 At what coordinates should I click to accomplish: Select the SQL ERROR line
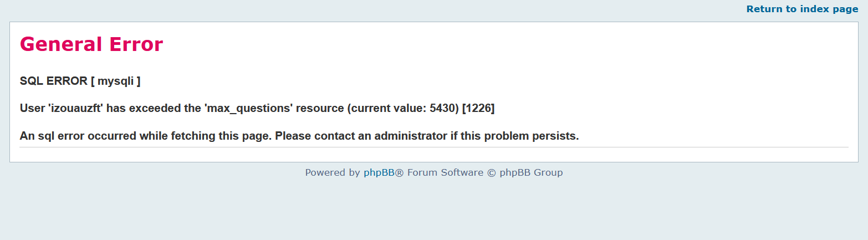[80, 81]
